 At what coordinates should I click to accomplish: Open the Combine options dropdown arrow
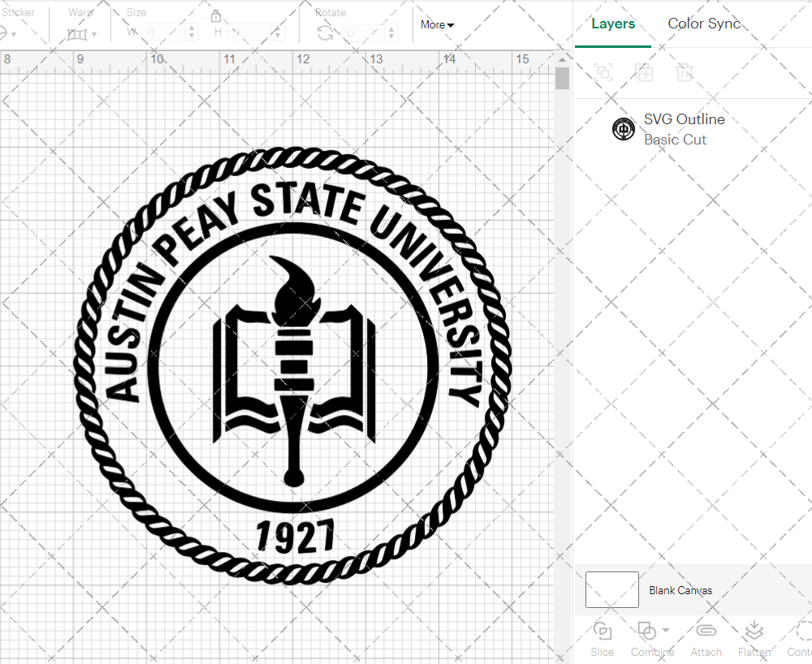pyautogui.click(x=664, y=631)
